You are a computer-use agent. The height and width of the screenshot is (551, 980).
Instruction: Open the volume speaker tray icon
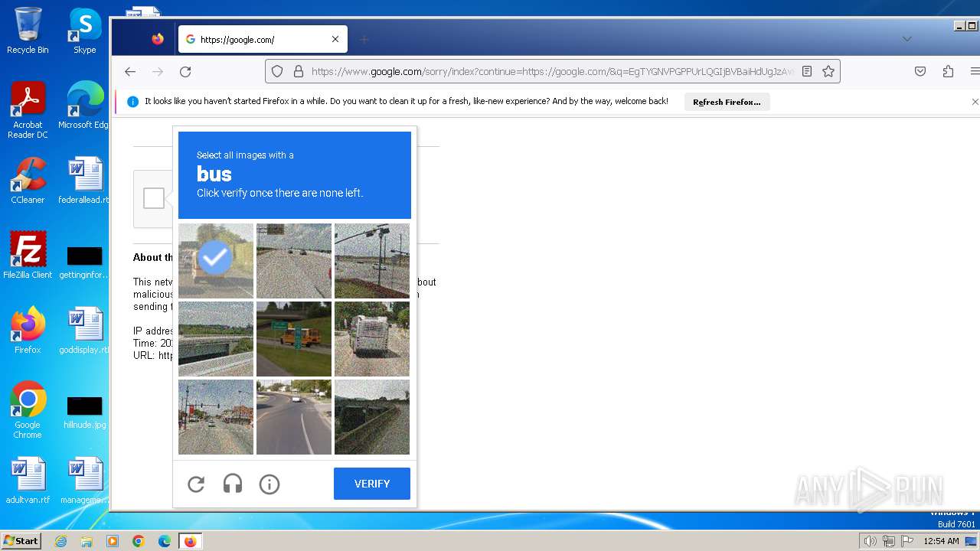[871, 541]
